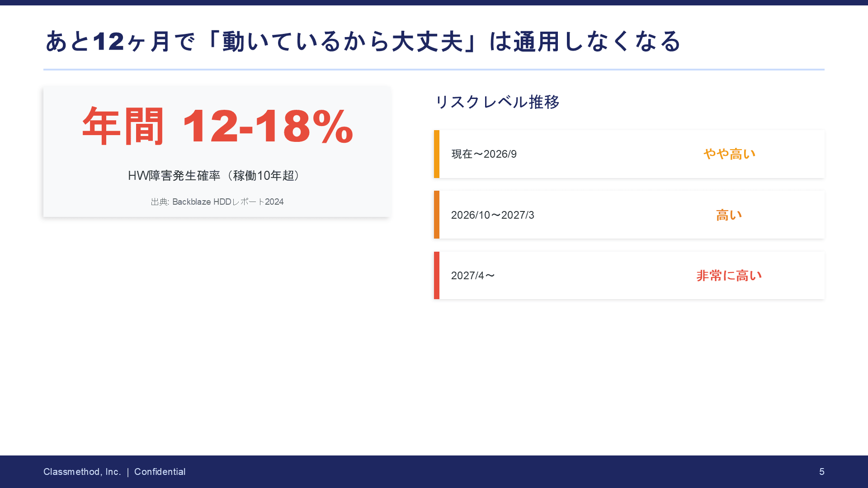
Task: Click the '2027/4〜' period label
Action: (473, 276)
